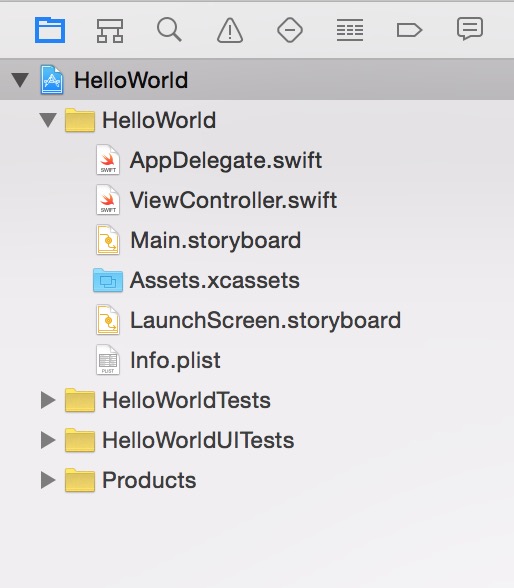This screenshot has height=588, width=514.
Task: Expand the HelloWorldUITests folder triangle
Action: click(48, 440)
